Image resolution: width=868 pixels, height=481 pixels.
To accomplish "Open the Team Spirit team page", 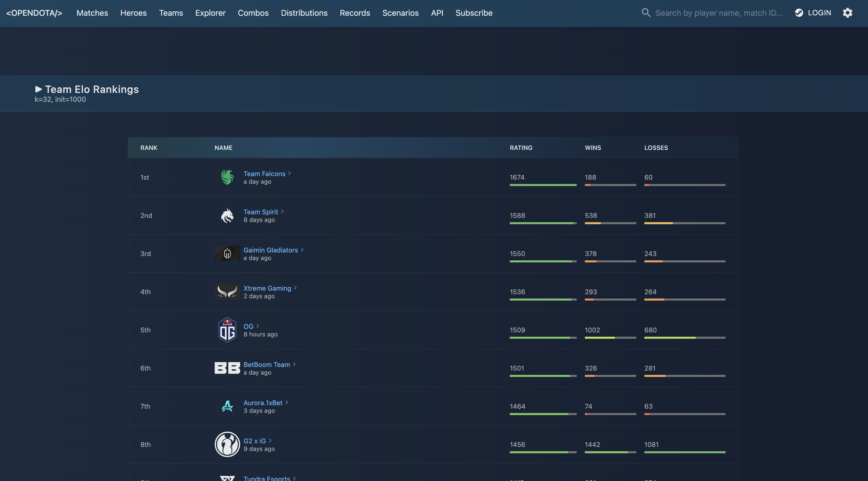I will pos(261,212).
